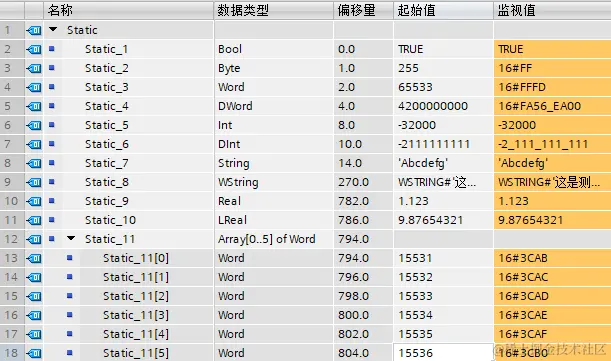
Task: Select row number 18 header
Action: coord(12,353)
